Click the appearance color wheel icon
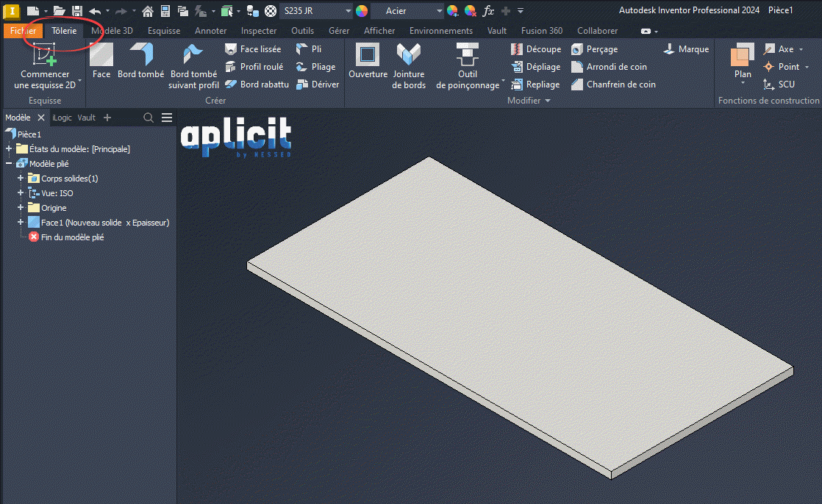Screen dimensions: 822x504 pyautogui.click(x=361, y=11)
